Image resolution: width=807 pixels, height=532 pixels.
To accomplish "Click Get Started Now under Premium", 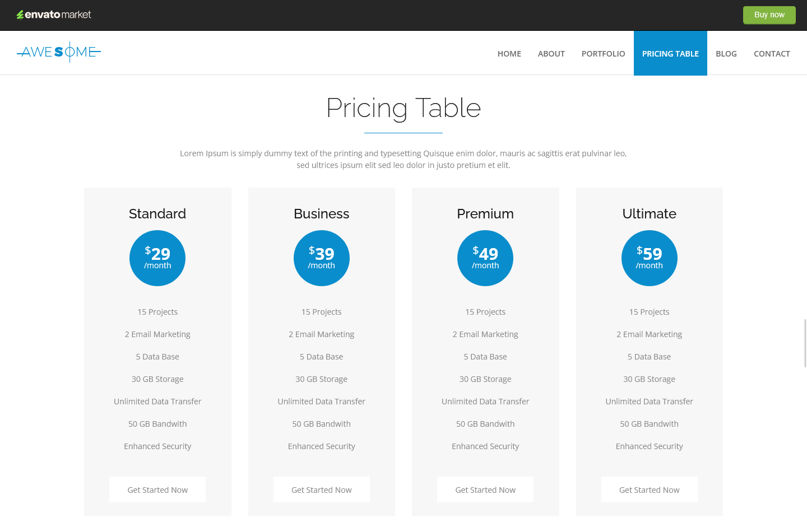I will pyautogui.click(x=485, y=489).
